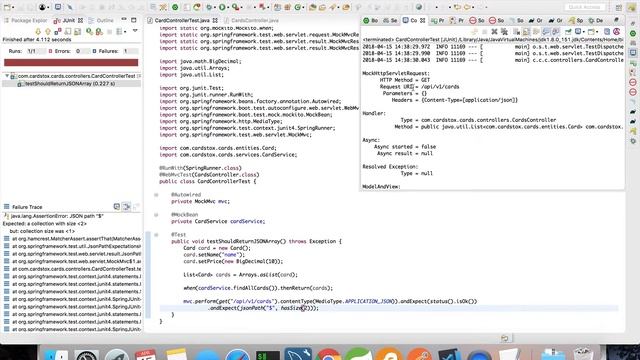This screenshot has height=360, width=640.
Task: Remove launch X icon in console toolbar
Action: [x=494, y=31]
